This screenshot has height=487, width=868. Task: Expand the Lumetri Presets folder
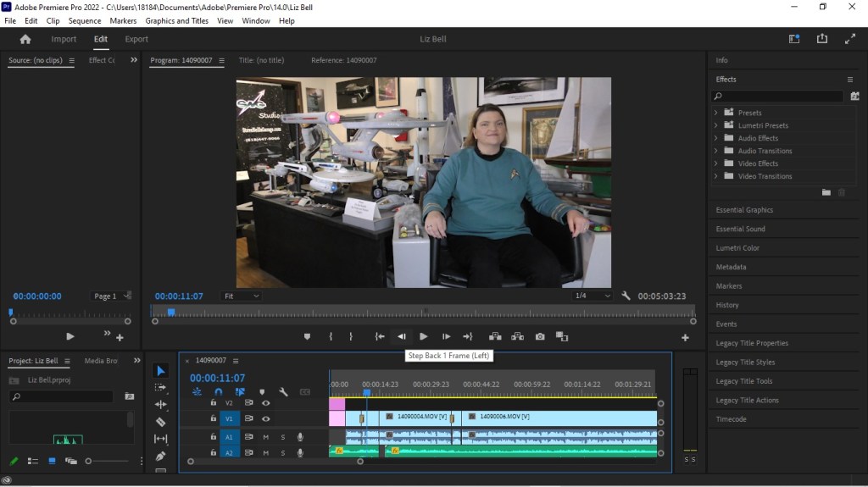(716, 125)
